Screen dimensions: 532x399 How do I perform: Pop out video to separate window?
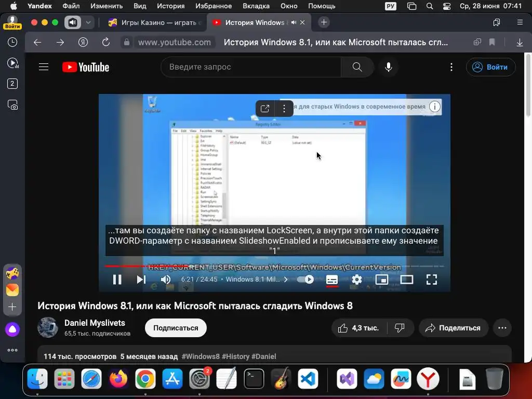[265, 109]
